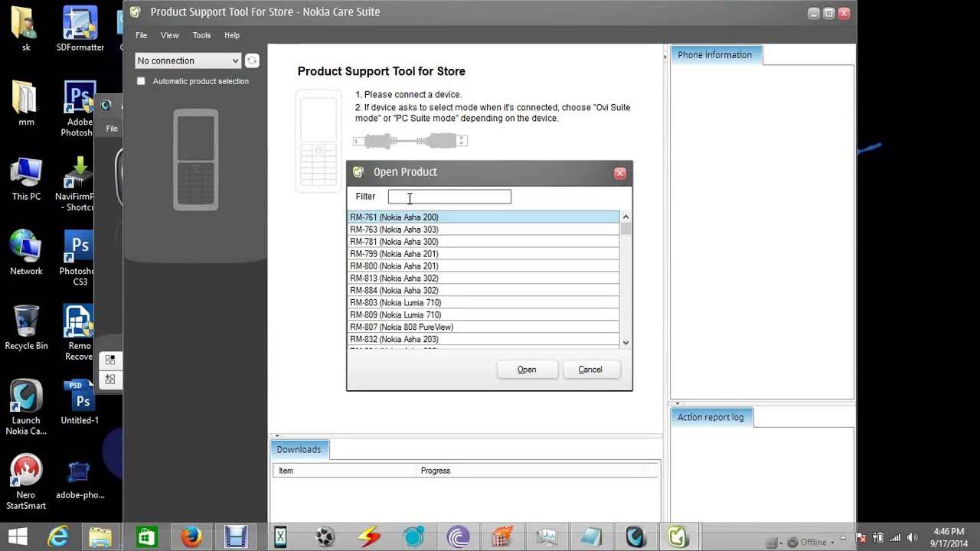Select RM-813 (Nokia Asha 302)
980x551 pixels.
[483, 279]
